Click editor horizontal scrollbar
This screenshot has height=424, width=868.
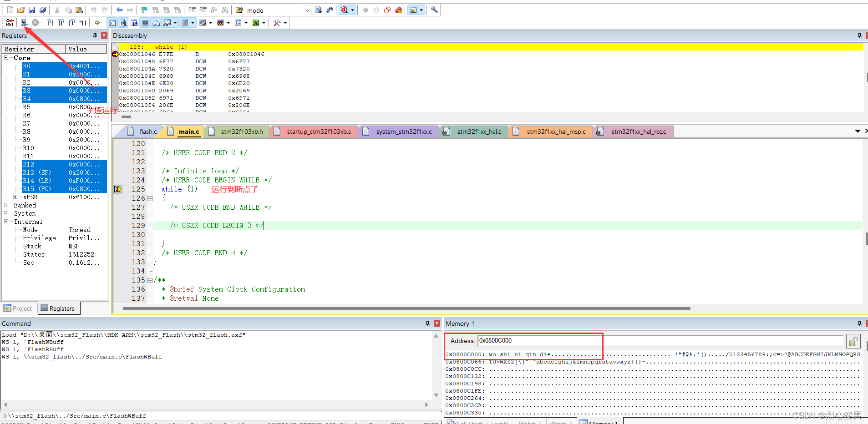(406, 308)
